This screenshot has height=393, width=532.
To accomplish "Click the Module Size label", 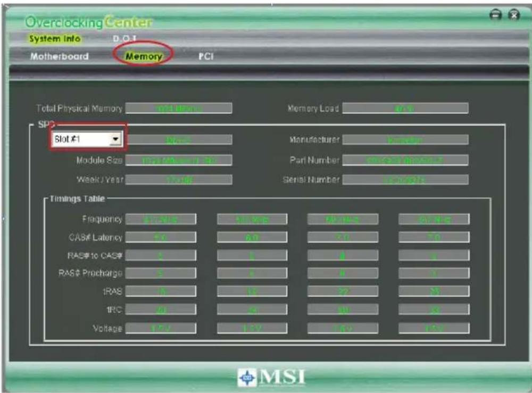I will (x=99, y=160).
